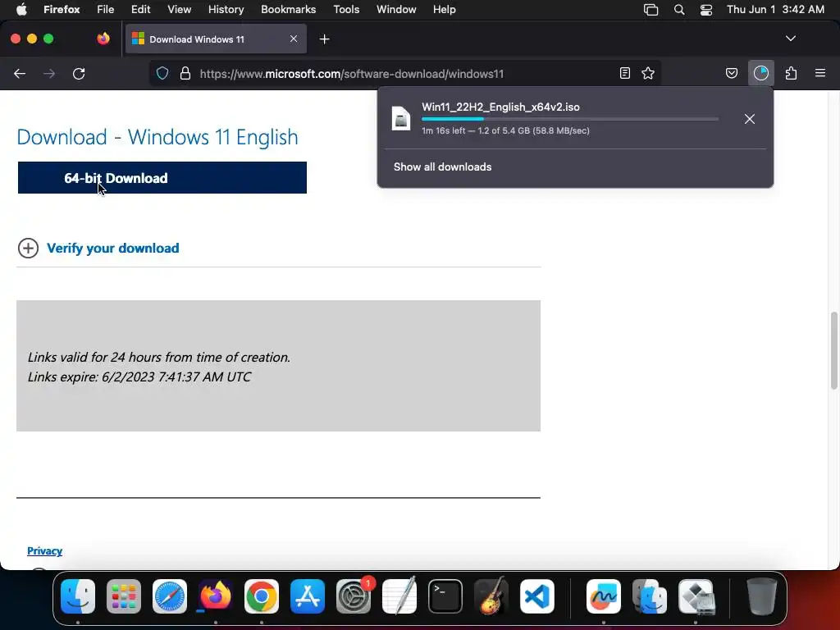Open Boot Camp Assistant from Dock
This screenshot has width=840, height=630.
point(696,596)
